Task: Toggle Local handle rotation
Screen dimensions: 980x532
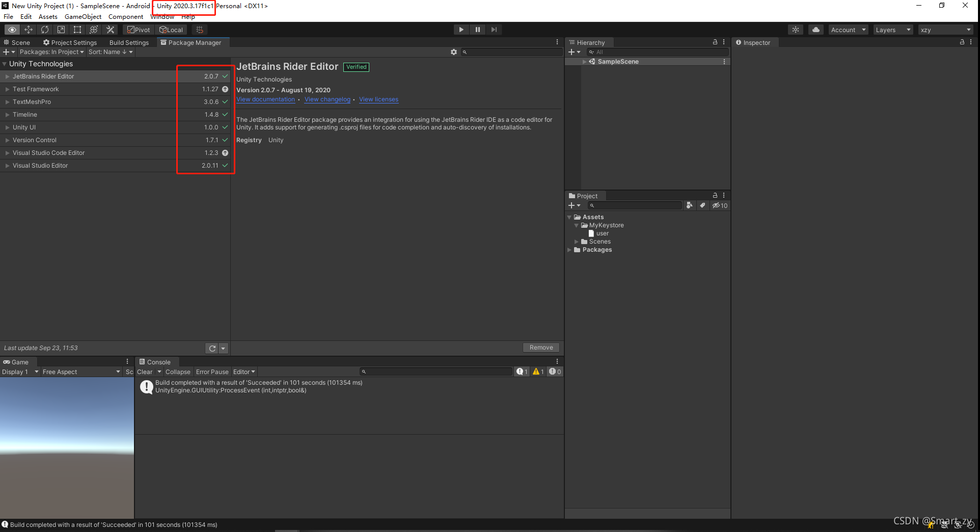Action: (171, 30)
